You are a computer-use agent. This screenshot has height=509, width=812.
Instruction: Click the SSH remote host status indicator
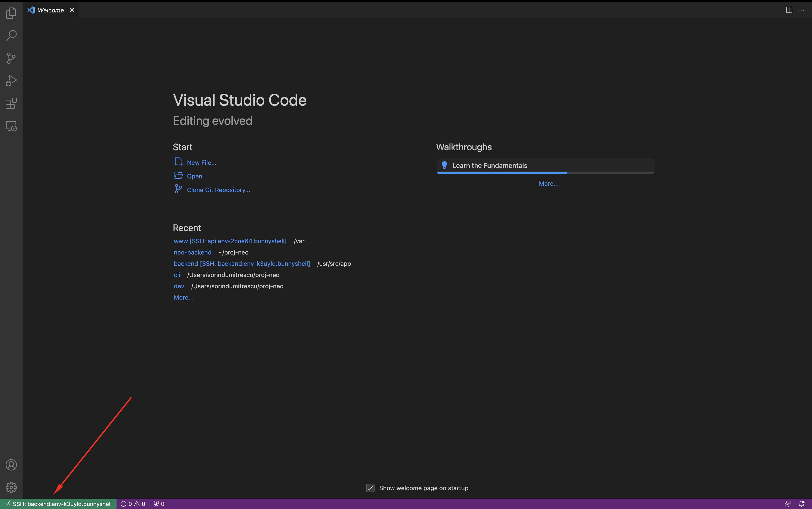[x=59, y=504]
